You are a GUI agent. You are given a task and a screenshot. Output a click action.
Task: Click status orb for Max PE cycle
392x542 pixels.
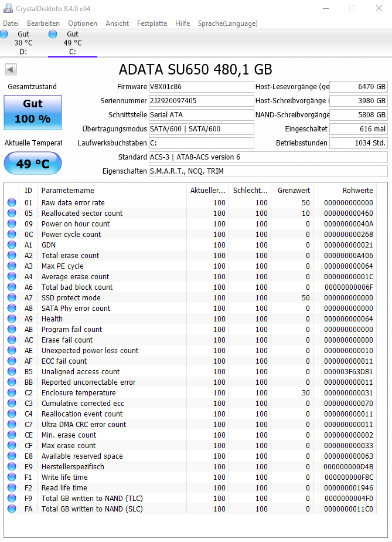pos(12,266)
